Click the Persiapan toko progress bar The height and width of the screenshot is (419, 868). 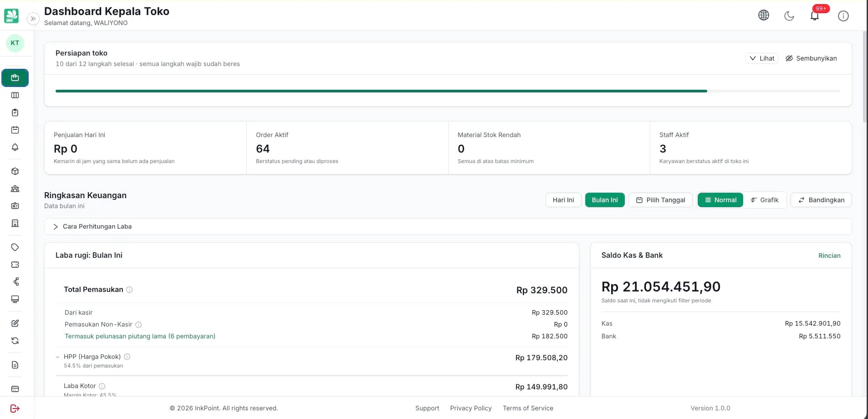(448, 91)
